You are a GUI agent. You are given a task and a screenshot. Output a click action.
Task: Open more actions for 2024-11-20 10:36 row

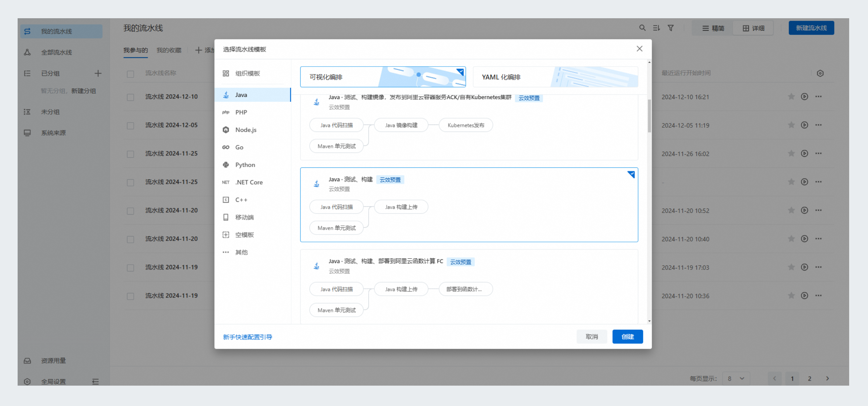tap(818, 295)
